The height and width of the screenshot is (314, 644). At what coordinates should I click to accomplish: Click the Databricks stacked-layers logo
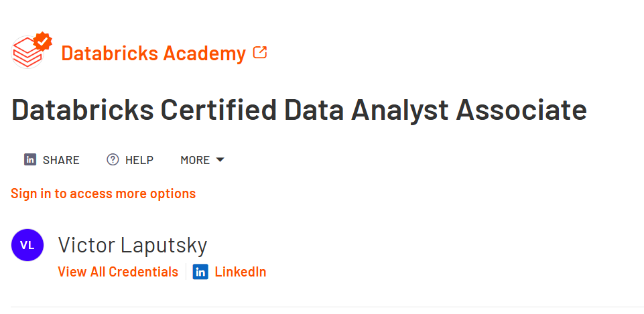pyautogui.click(x=26, y=54)
